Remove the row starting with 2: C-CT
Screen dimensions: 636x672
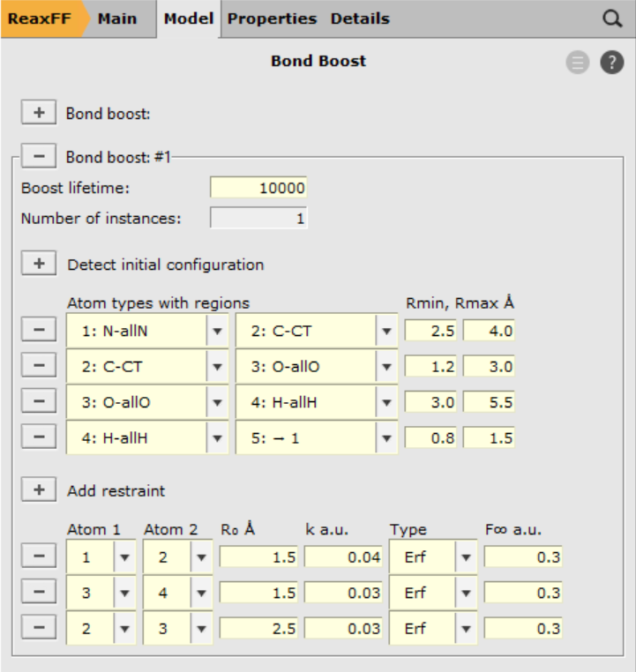pyautogui.click(x=39, y=366)
